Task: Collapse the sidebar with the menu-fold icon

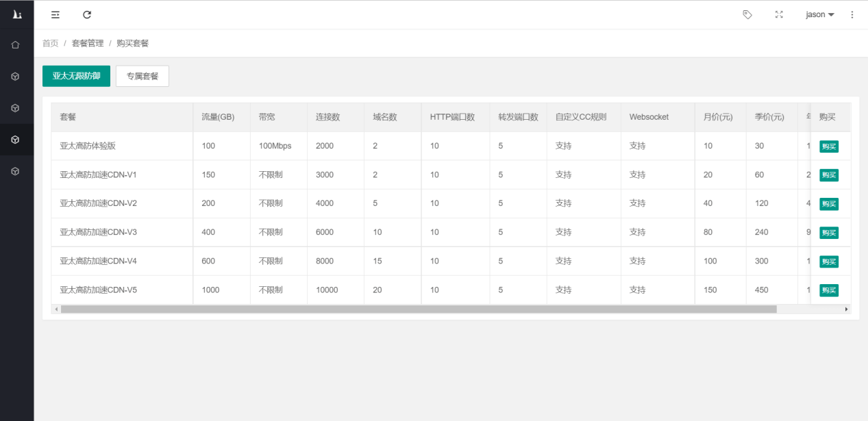Action: click(55, 14)
